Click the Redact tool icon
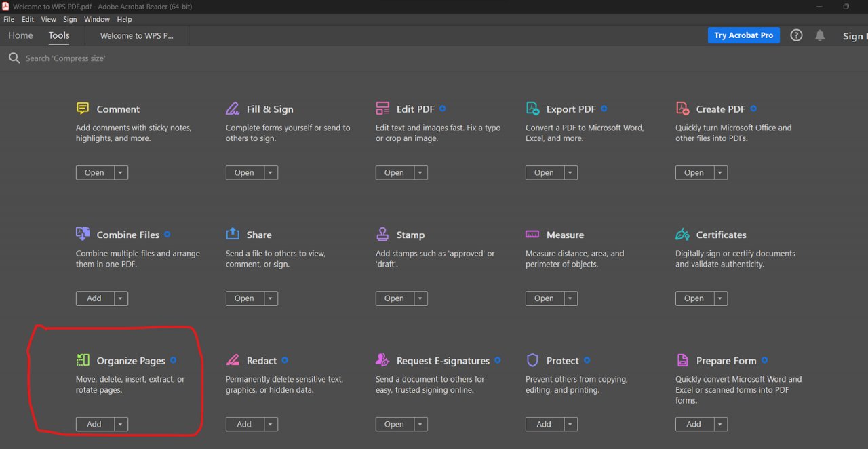 coord(233,359)
